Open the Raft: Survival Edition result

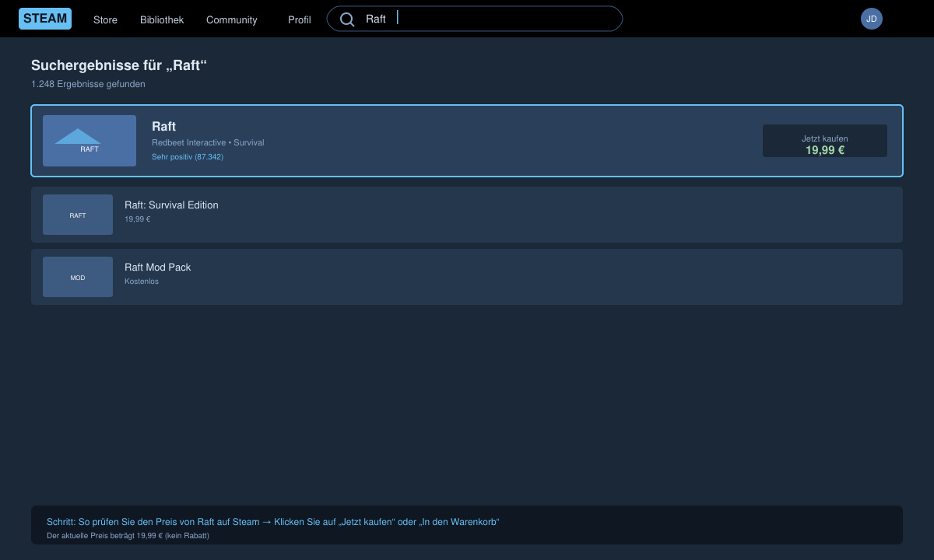[467, 215]
